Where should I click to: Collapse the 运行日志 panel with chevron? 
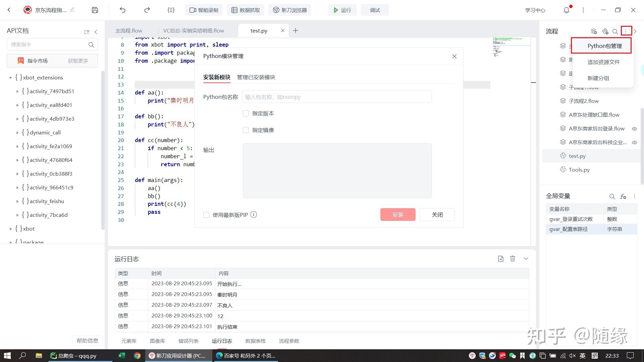click(x=526, y=258)
